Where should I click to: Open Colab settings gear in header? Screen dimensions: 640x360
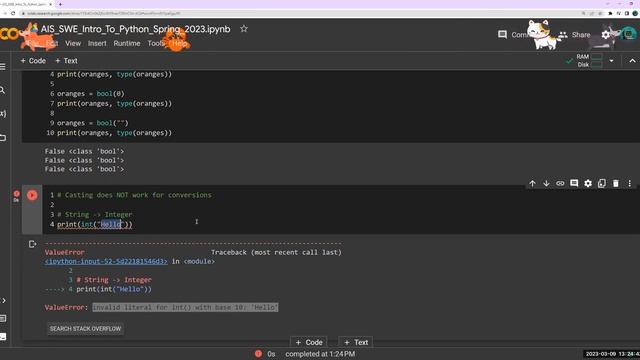tap(606, 35)
